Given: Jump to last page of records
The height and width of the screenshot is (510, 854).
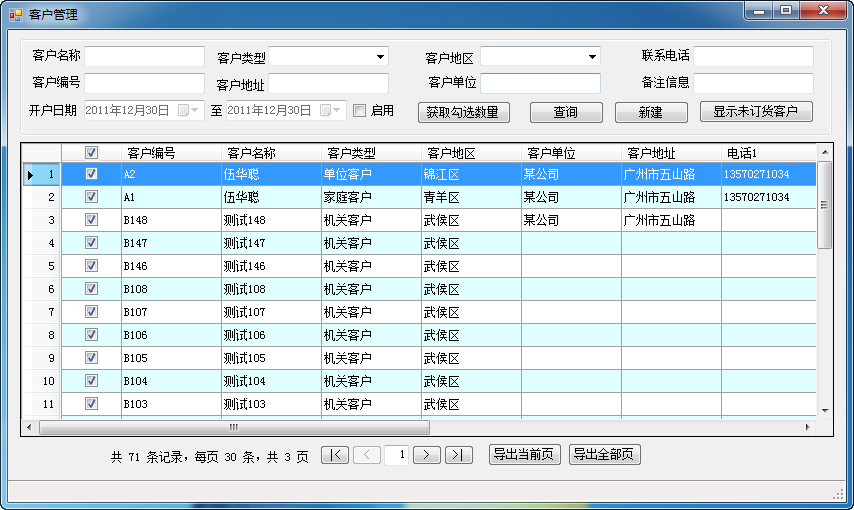Looking at the screenshot, I should (x=459, y=454).
